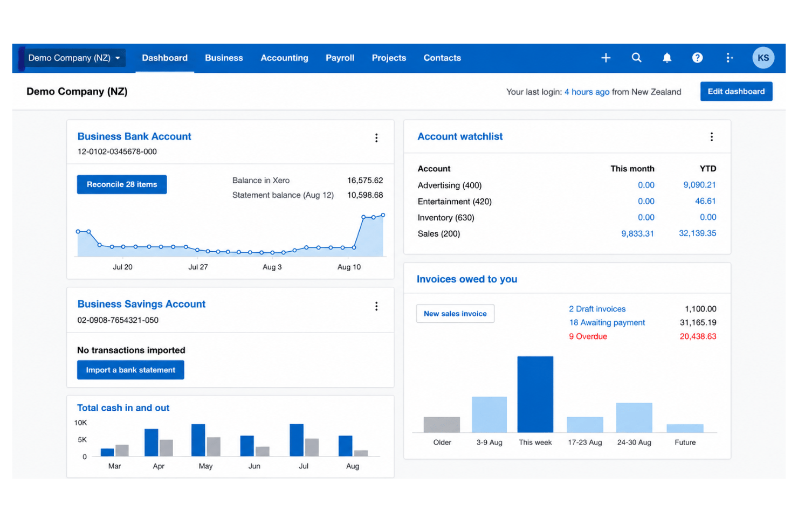Click Entertainment (420) account row label
This screenshot has width=798, height=532.
(x=455, y=202)
